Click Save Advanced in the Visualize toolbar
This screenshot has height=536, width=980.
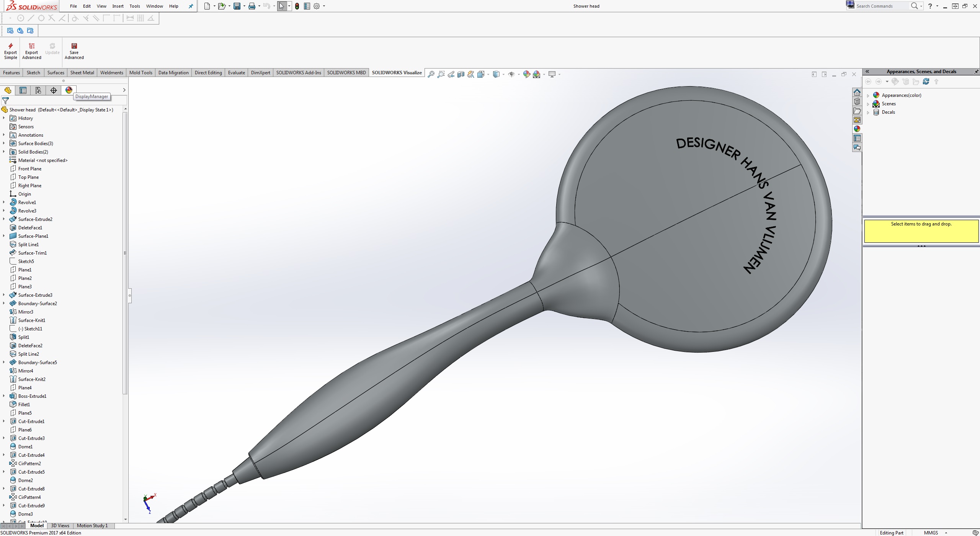(x=74, y=51)
